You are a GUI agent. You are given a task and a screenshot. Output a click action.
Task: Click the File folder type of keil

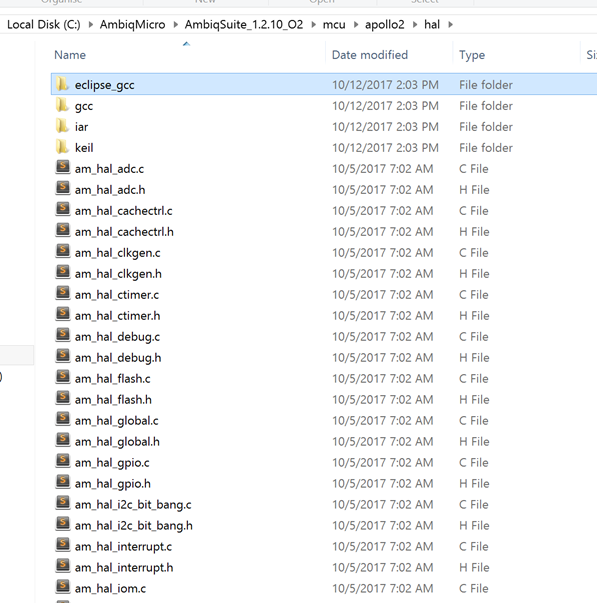(486, 148)
